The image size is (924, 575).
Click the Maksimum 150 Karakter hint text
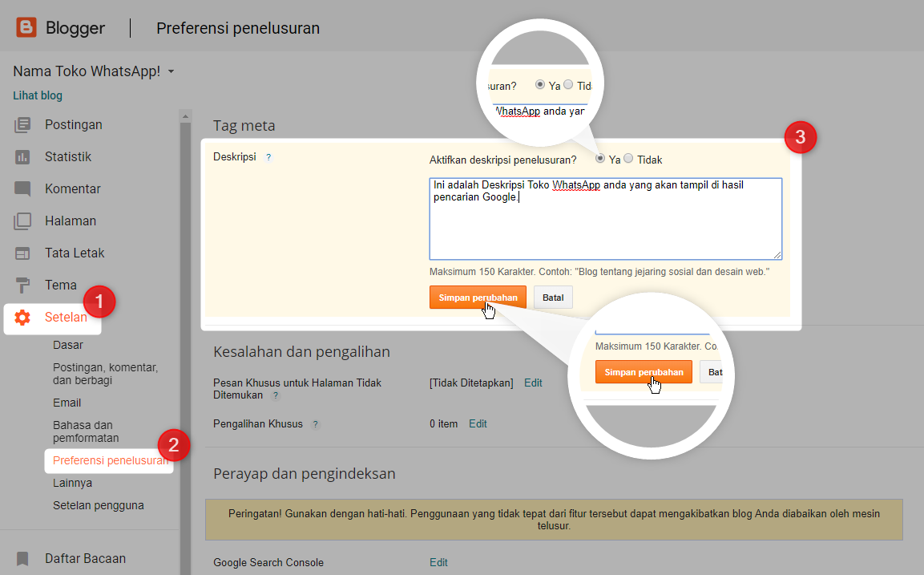[599, 272]
